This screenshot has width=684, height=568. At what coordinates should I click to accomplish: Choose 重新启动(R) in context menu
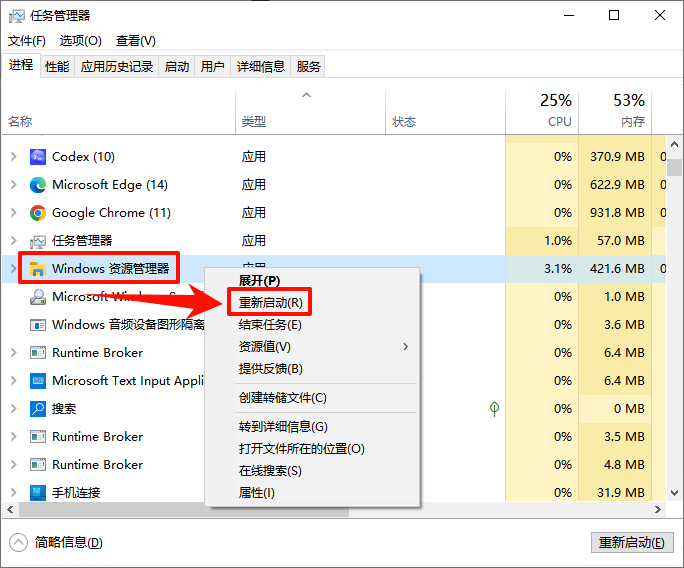click(311, 302)
